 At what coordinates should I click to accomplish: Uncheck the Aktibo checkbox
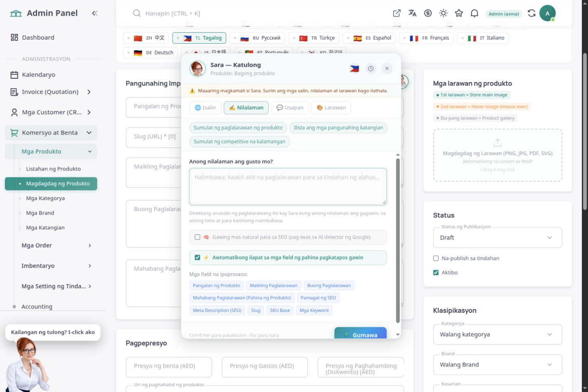pyautogui.click(x=436, y=272)
